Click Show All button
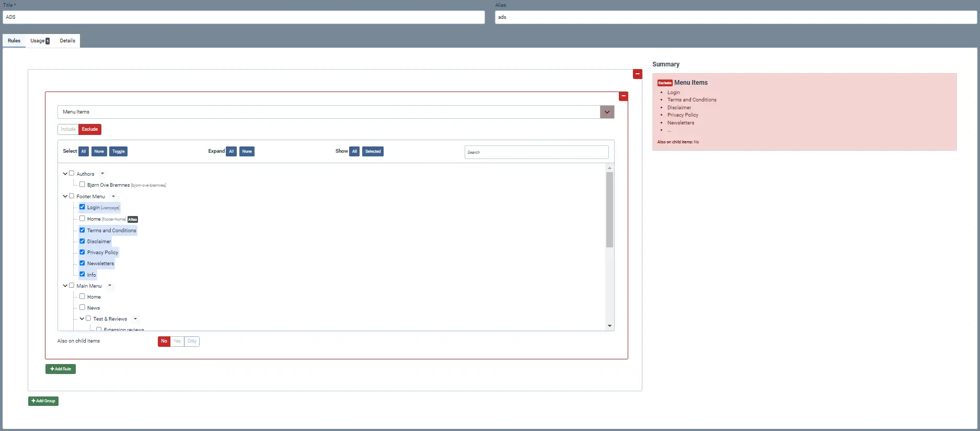The height and width of the screenshot is (431, 980). [354, 151]
